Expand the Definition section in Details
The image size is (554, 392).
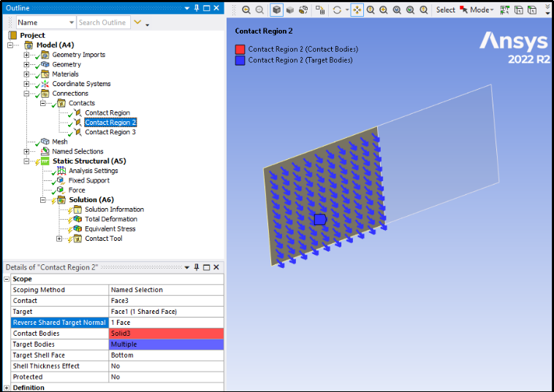7,388
